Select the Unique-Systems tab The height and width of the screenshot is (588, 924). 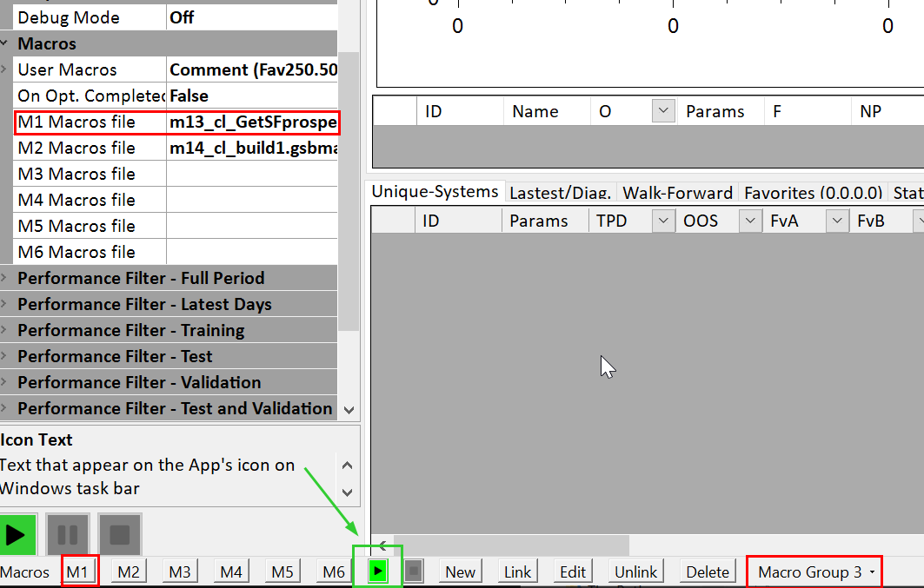click(435, 191)
